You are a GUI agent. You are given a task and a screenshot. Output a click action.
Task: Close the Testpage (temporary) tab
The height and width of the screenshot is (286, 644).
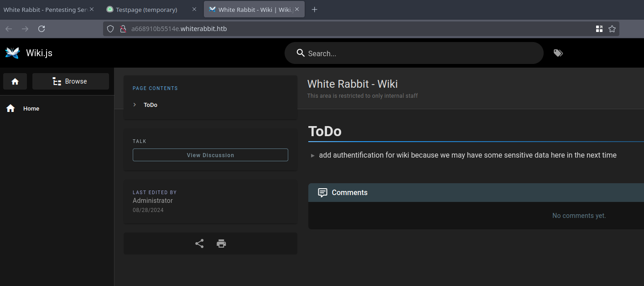[194, 10]
